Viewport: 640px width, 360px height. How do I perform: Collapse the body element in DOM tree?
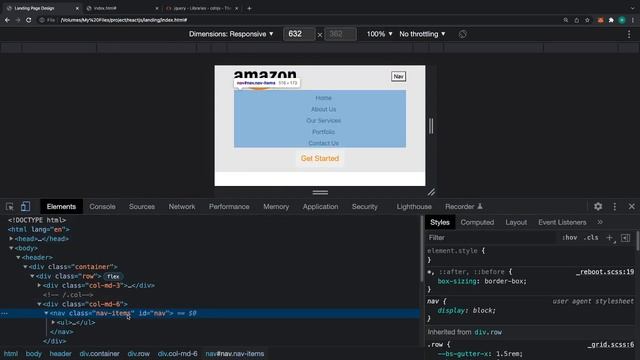[11, 248]
